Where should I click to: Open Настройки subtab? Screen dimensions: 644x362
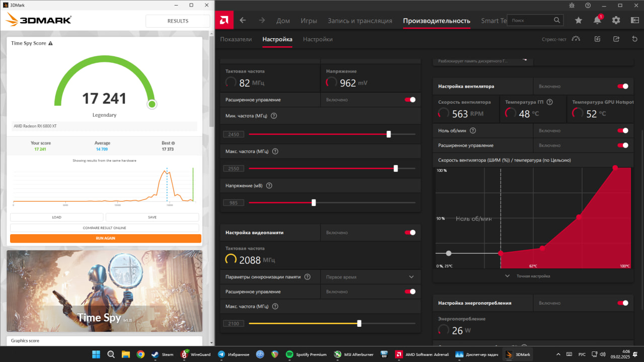pos(318,39)
